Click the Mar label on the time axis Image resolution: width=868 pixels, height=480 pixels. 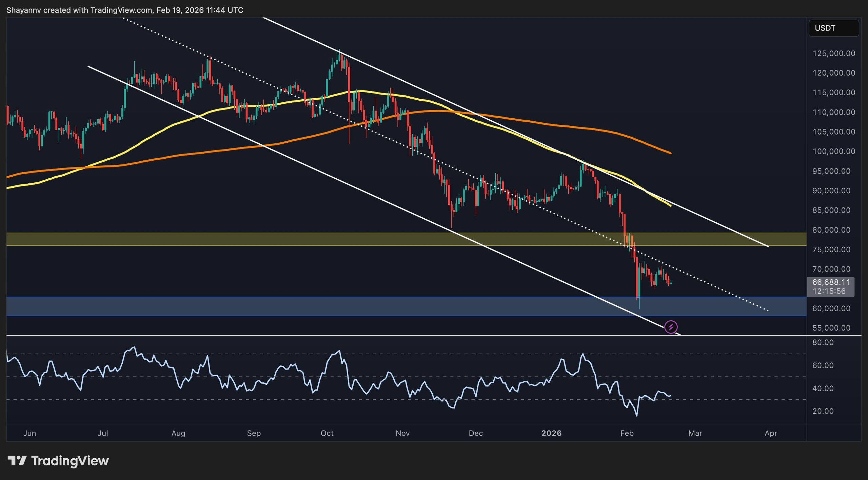(x=695, y=433)
